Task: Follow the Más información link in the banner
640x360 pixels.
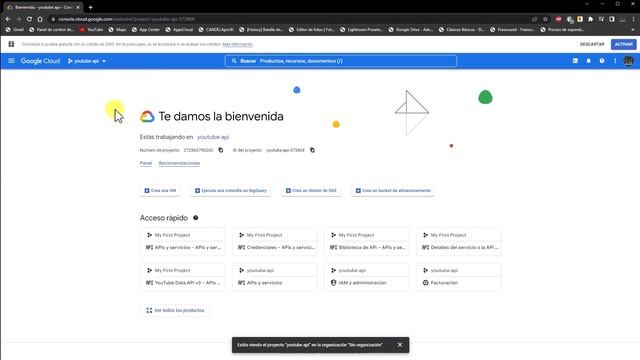Action: click(x=238, y=44)
